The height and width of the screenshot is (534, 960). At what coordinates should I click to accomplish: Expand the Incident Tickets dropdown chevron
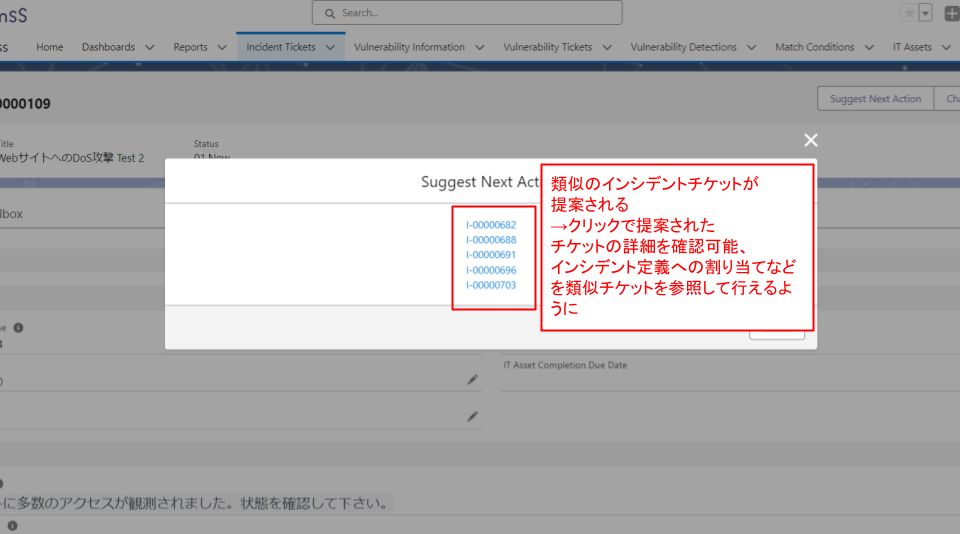[331, 47]
